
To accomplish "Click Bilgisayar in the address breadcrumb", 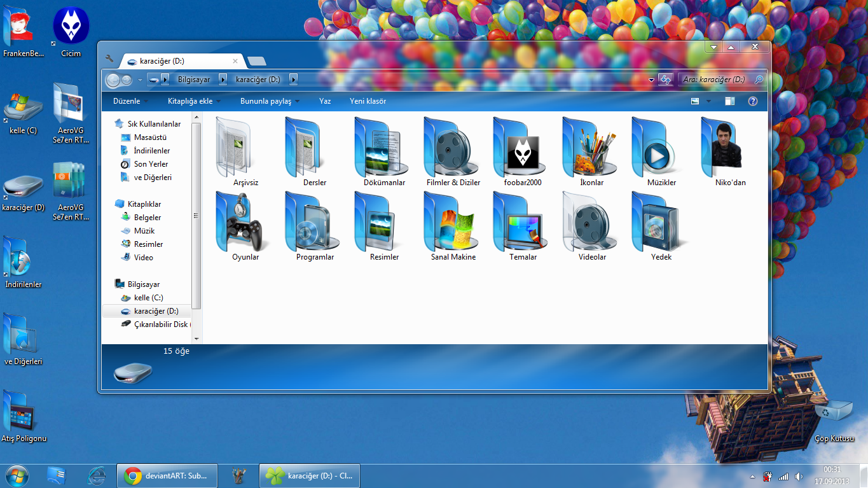I will [194, 80].
